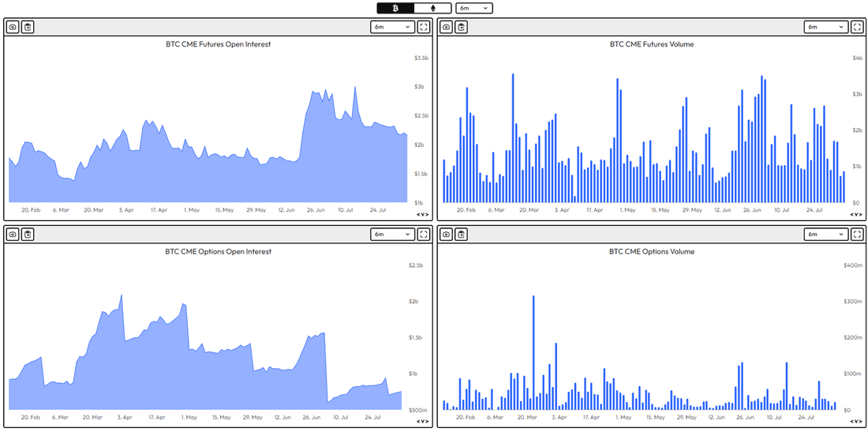This screenshot has height=432, width=868.
Task: Click the $400m axis label on Options Volume
Action: [853, 265]
